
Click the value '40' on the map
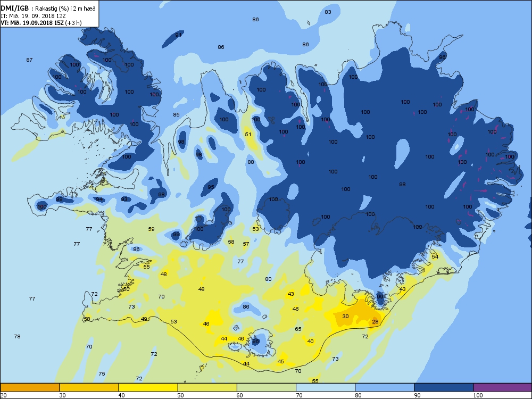[x=311, y=342]
